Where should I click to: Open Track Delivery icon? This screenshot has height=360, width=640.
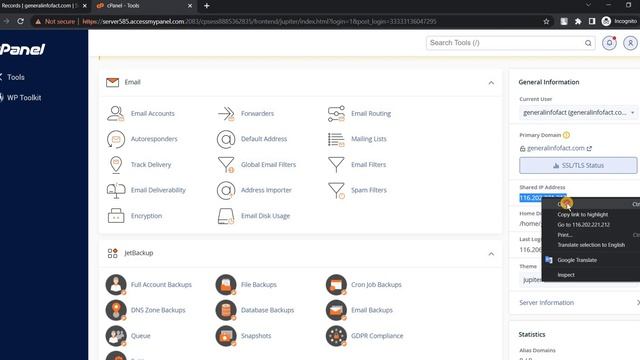(116, 164)
